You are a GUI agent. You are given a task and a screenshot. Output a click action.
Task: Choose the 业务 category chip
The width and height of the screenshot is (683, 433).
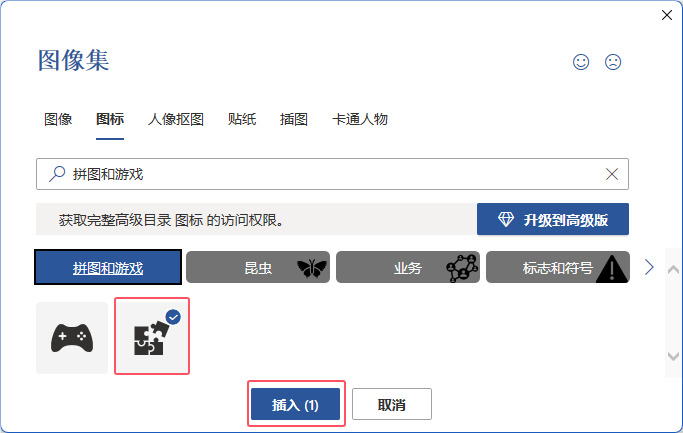tap(408, 267)
